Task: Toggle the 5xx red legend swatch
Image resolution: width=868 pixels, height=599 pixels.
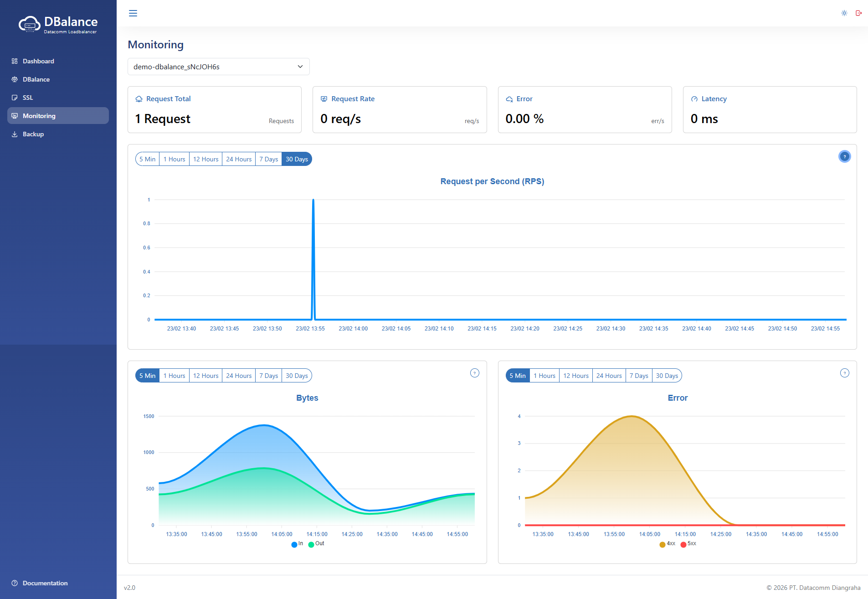Action: tap(683, 544)
